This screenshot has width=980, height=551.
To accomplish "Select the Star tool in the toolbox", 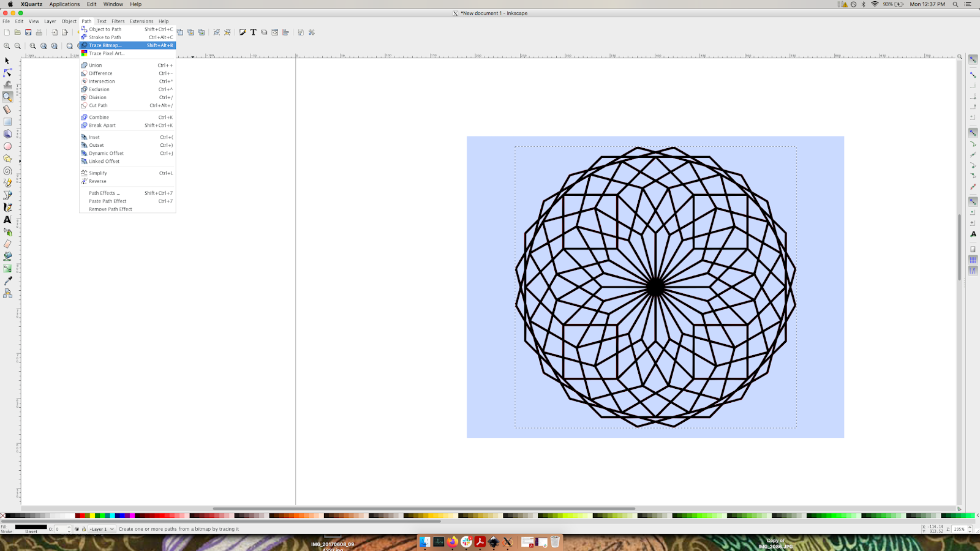I will (x=7, y=159).
